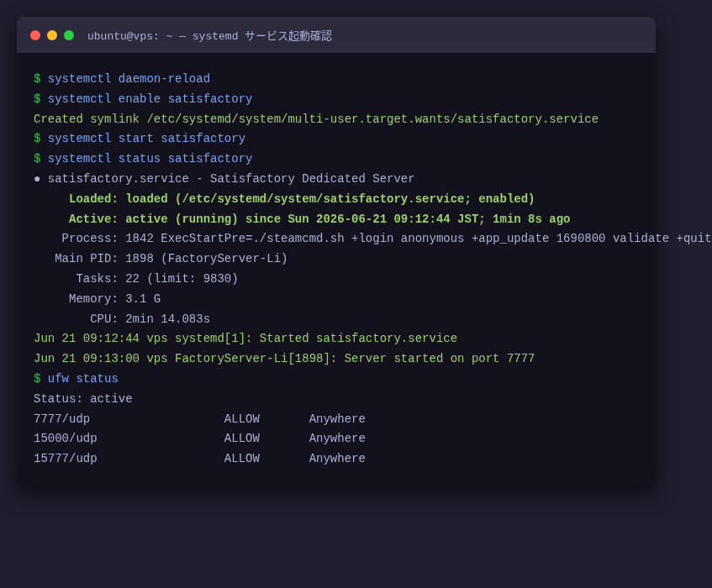
Task: Click the yellow minimize window button
Action: (52, 35)
